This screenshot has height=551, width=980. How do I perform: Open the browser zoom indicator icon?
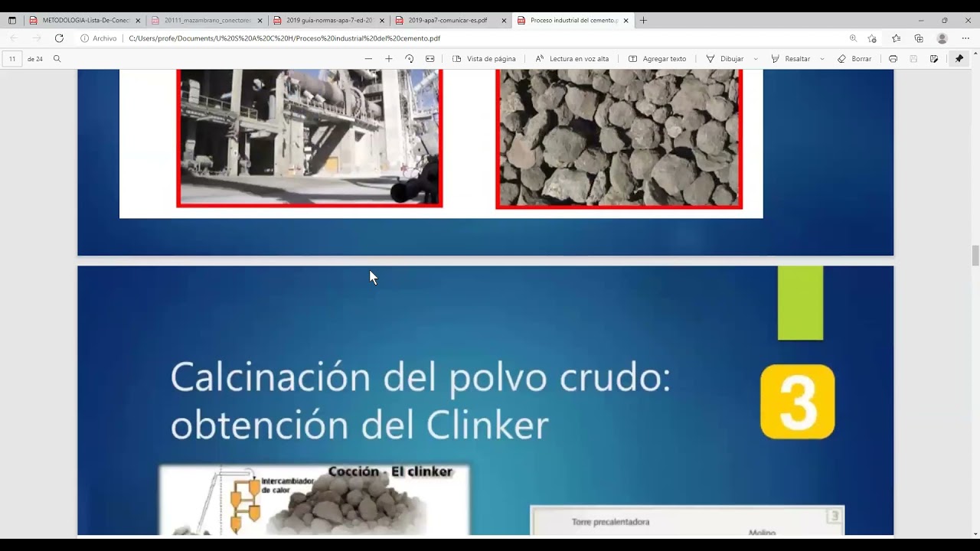(x=853, y=38)
